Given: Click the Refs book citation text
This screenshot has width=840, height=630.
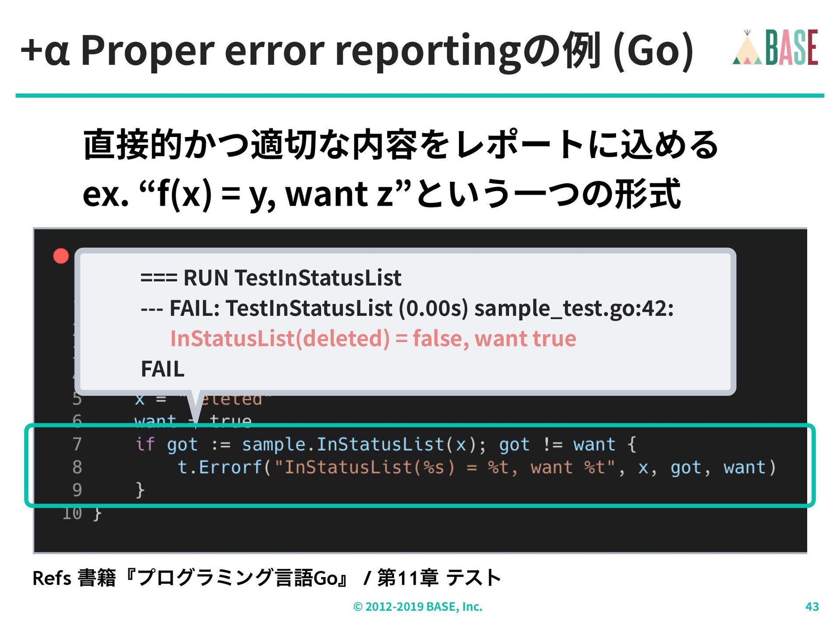Looking at the screenshot, I should tap(267, 578).
